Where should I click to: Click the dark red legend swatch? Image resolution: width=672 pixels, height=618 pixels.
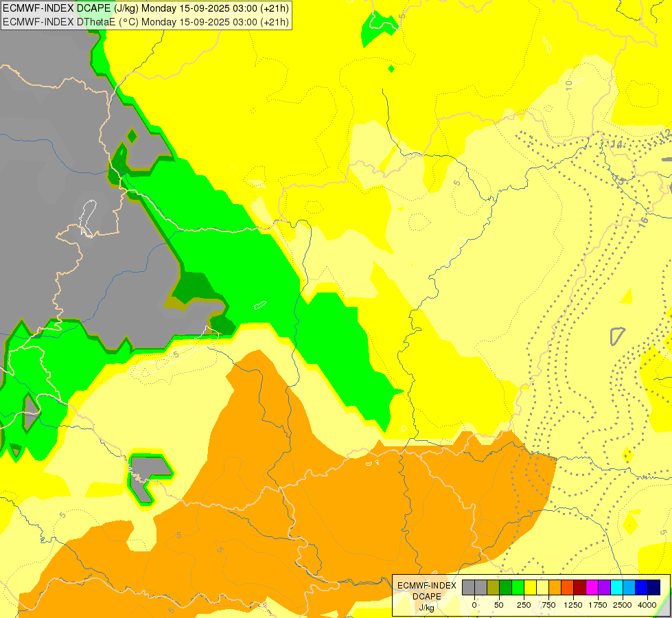pyautogui.click(x=580, y=587)
